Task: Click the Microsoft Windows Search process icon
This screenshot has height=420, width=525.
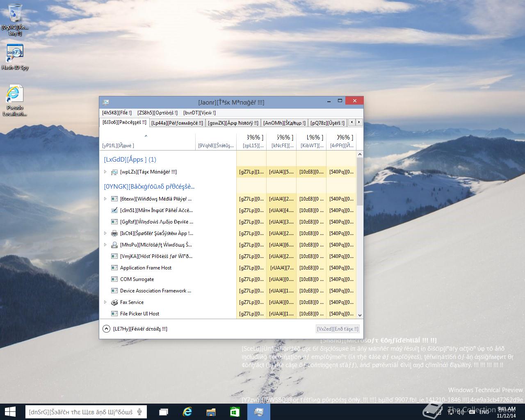Action: (x=114, y=245)
